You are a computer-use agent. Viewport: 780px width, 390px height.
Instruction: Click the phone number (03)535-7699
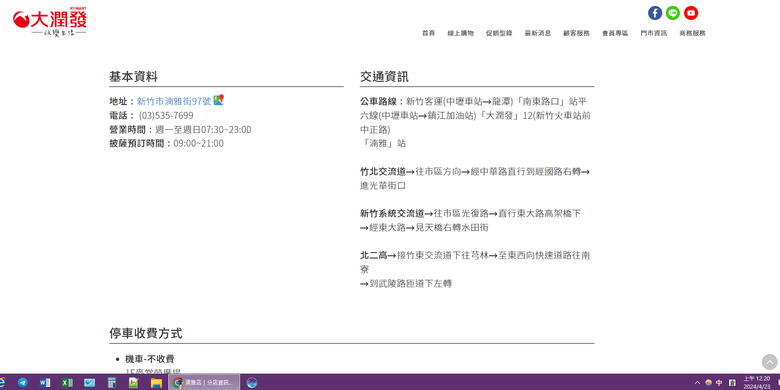pyautogui.click(x=166, y=115)
